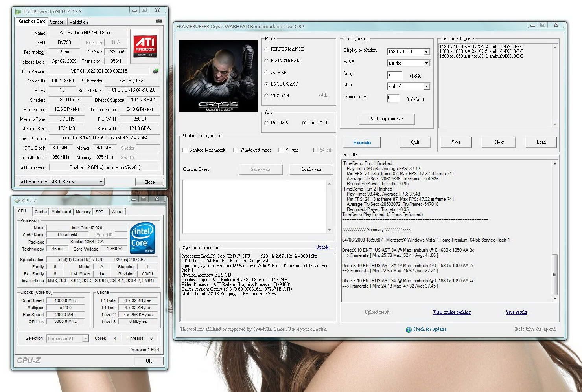Select the first benchmark queue entry AA 0x
The width and height of the screenshot is (582, 392).
pos(481,47)
